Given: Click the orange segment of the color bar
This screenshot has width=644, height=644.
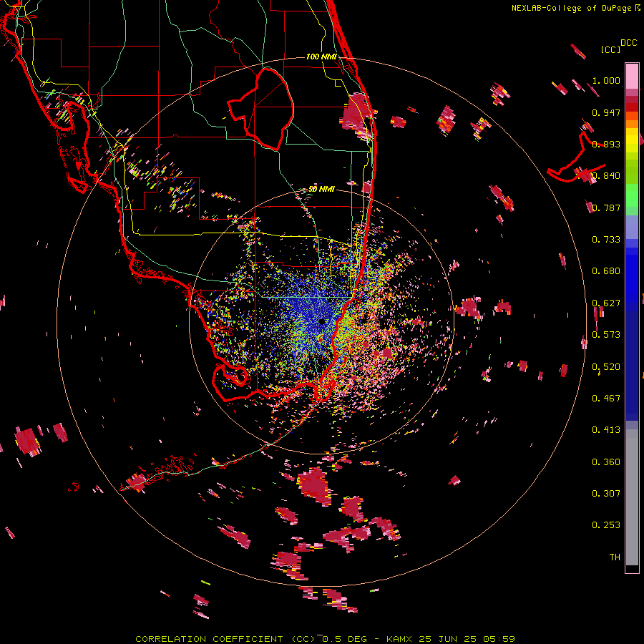Looking at the screenshot, I should pos(632,124).
